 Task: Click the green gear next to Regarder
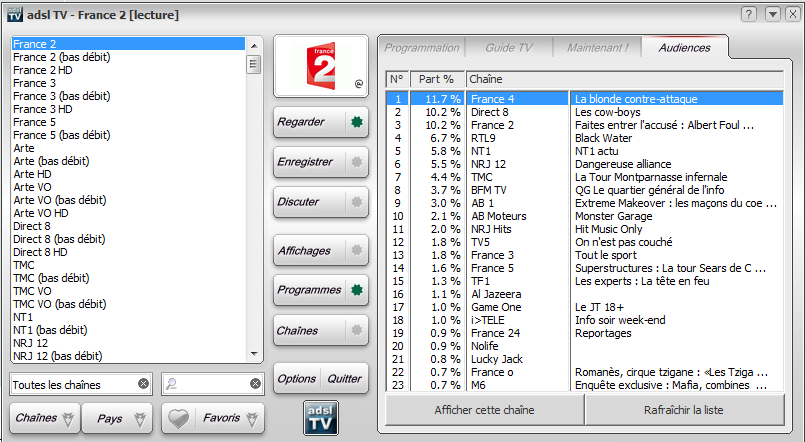point(357,122)
